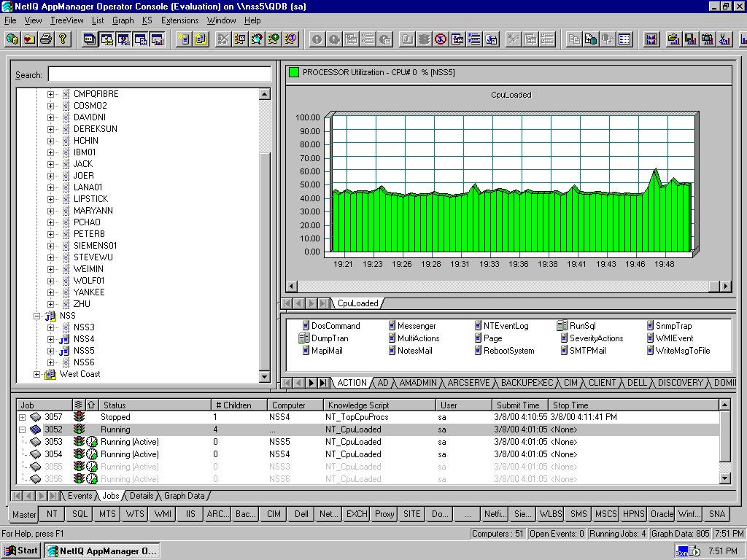Toggle the tree hierarchy pane button
Screen dimensions: 747x560
click(x=107, y=39)
